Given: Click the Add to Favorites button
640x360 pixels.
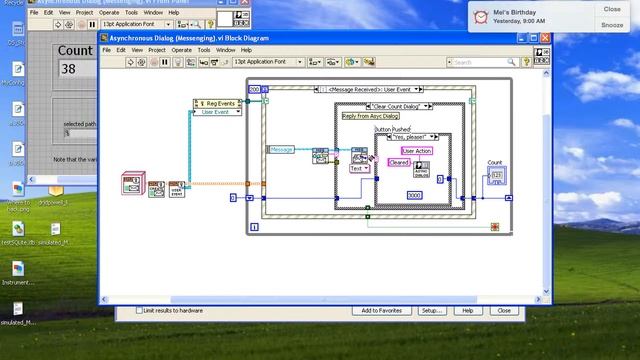Looking at the screenshot, I should click(x=382, y=311).
